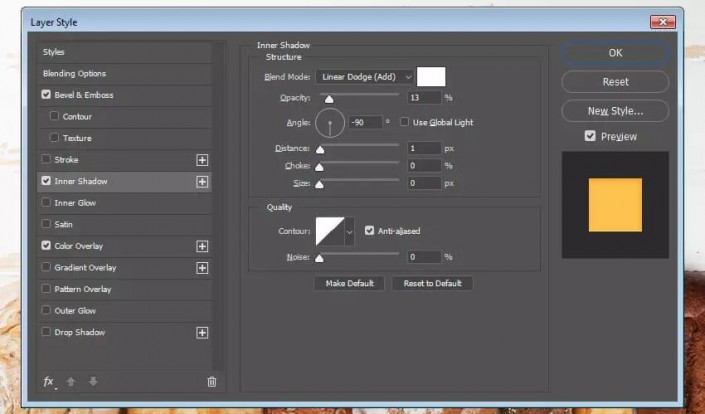Confirm with the OK button

coord(615,53)
